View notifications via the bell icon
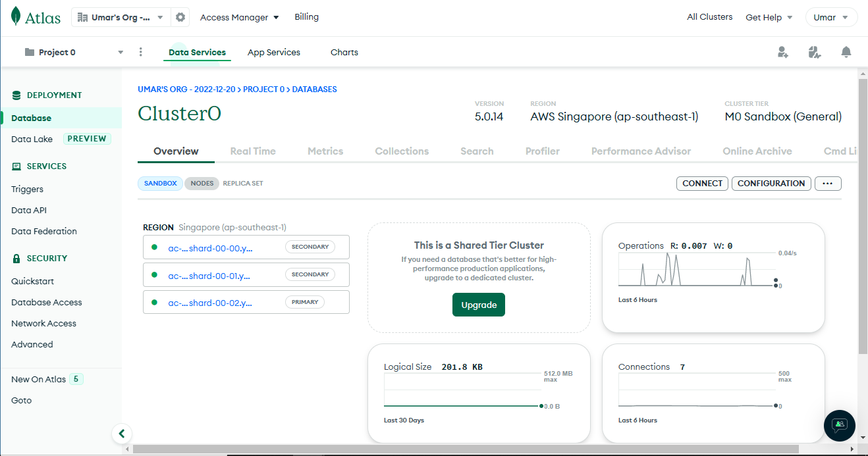Screen dimensions: 868x456 coord(846,51)
